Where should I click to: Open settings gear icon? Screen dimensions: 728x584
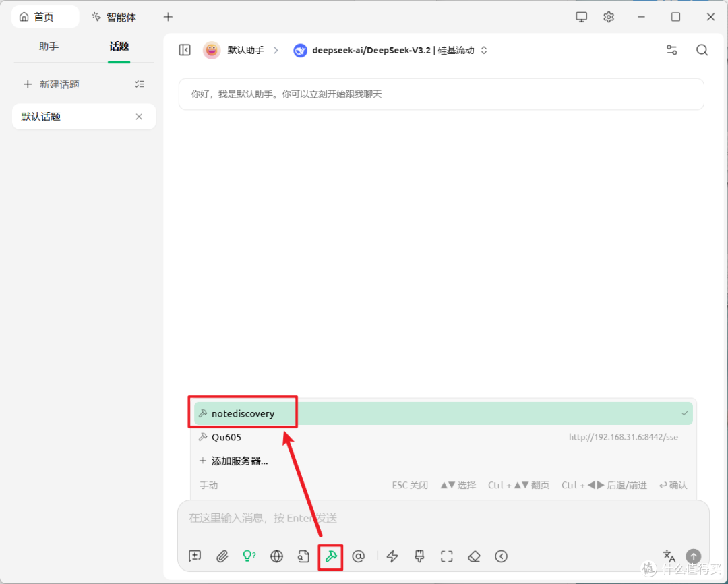(609, 17)
